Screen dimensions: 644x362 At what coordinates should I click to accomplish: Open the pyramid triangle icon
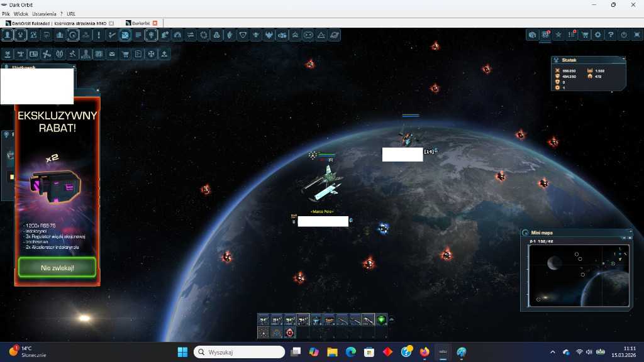(321, 35)
